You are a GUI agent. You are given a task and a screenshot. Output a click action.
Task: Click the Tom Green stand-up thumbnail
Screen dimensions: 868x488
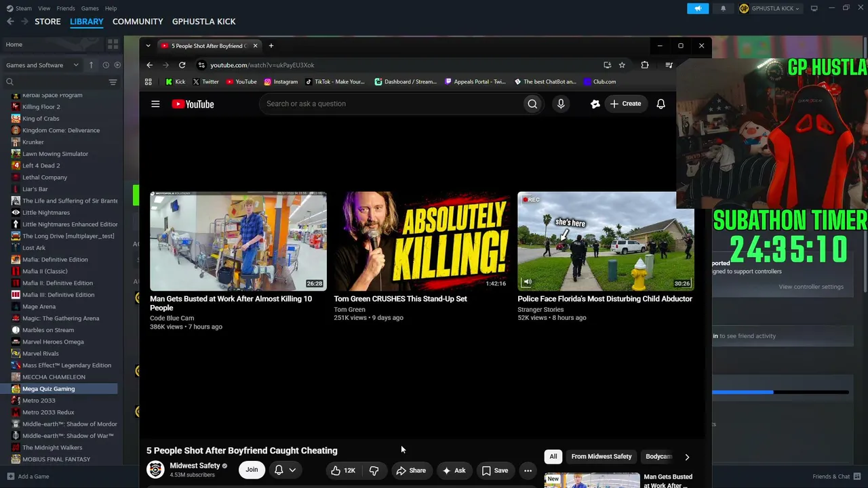tap(422, 241)
